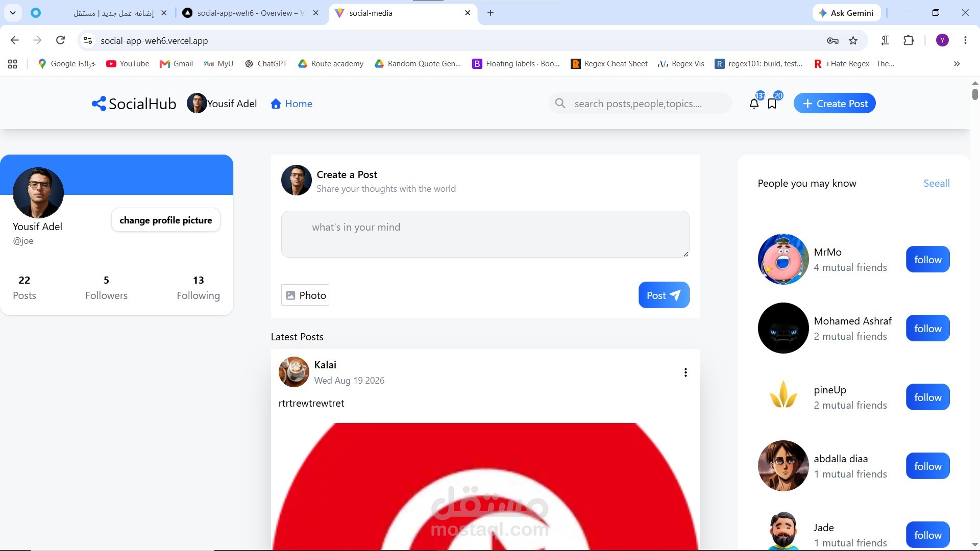980x551 pixels.
Task: Click the browser forward arrow
Action: point(37,40)
